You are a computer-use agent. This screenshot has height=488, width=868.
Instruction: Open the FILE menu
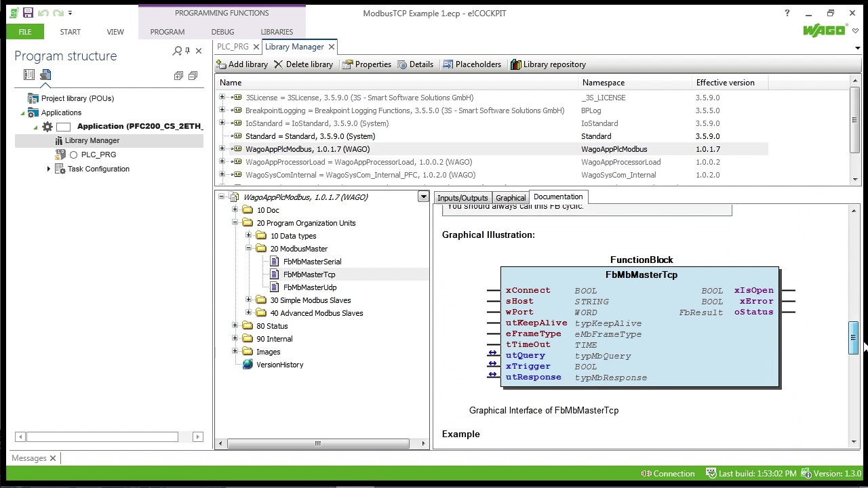[25, 32]
